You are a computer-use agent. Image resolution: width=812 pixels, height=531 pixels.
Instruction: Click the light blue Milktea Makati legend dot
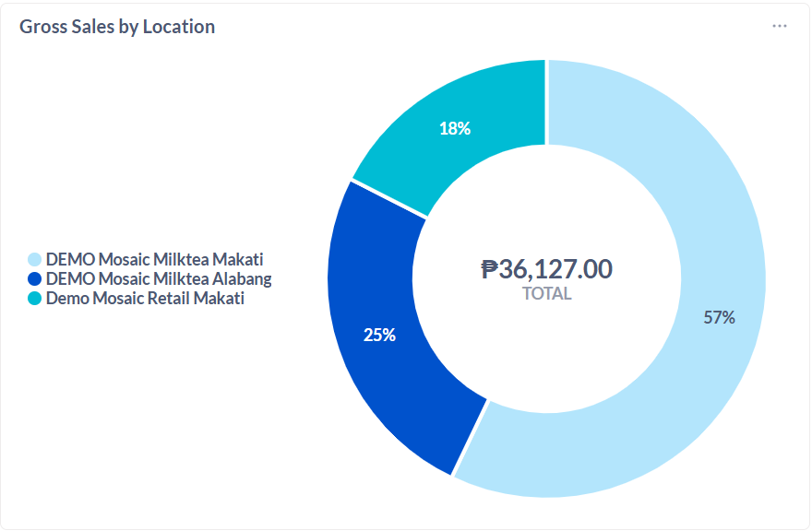(x=35, y=259)
